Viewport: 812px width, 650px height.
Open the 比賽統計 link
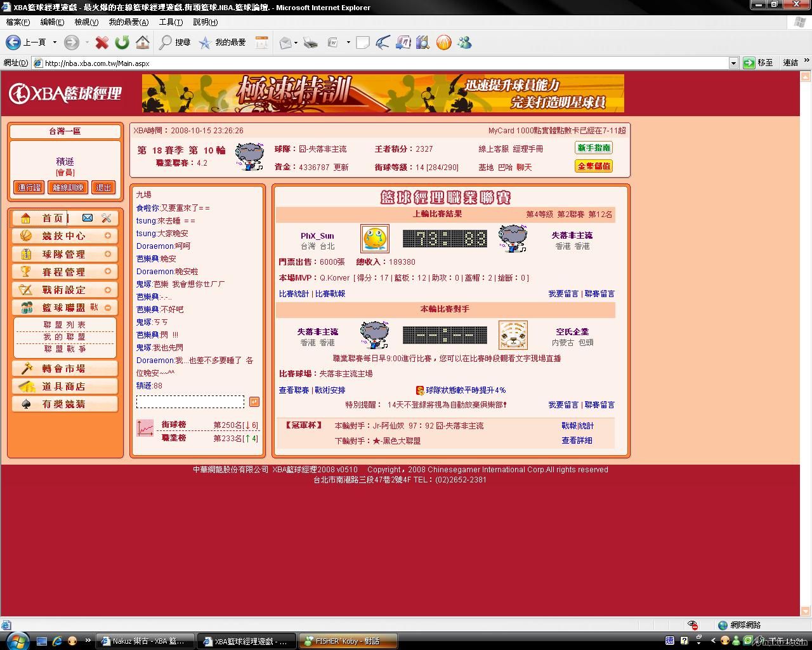[294, 294]
